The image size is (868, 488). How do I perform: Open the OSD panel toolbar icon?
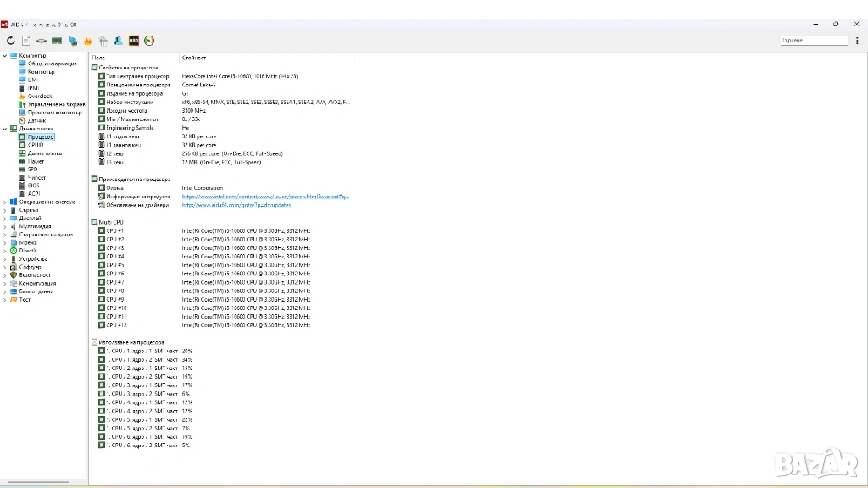(x=134, y=41)
